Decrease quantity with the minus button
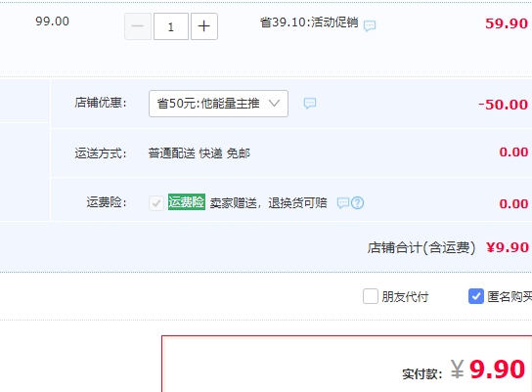The image size is (532, 392). 138,26
